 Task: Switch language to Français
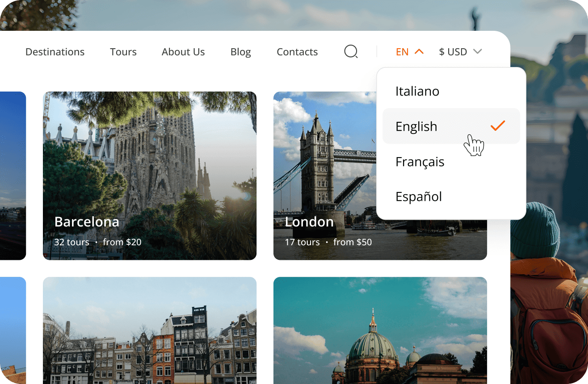point(420,162)
